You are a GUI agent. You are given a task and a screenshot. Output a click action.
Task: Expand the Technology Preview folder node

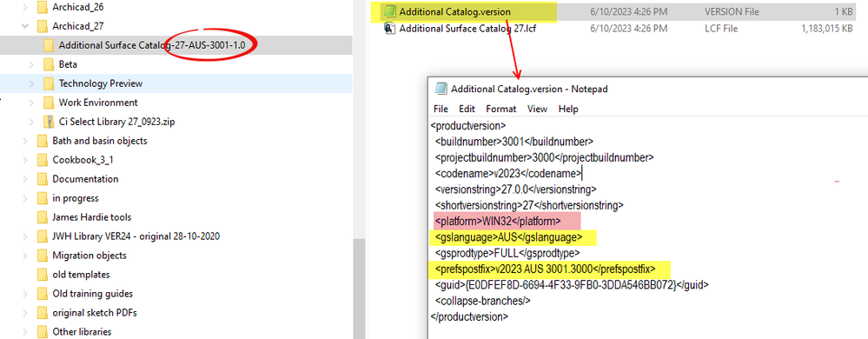[x=31, y=83]
